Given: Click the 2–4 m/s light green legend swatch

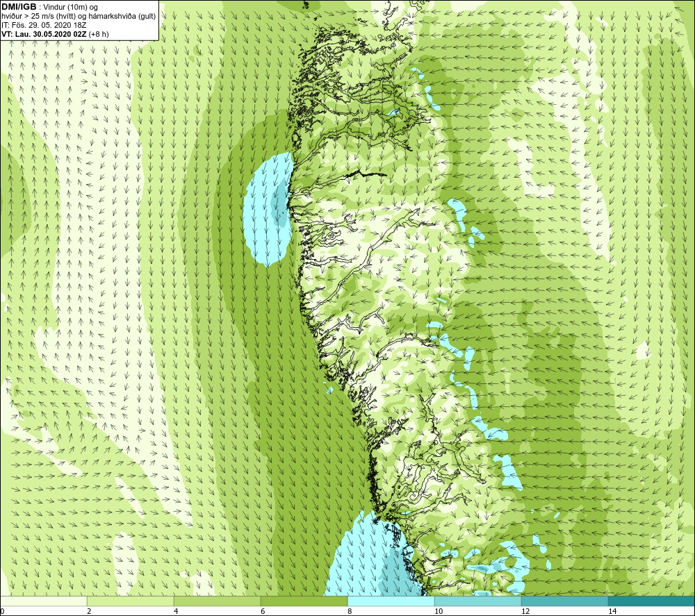Looking at the screenshot, I should 131,601.
